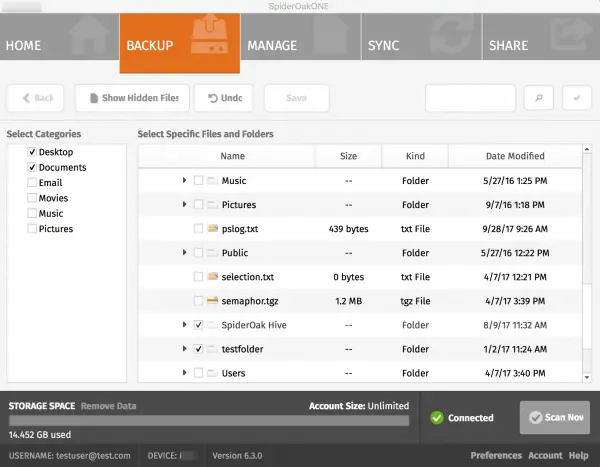
Task: Sort by the Name column header
Action: (x=227, y=156)
